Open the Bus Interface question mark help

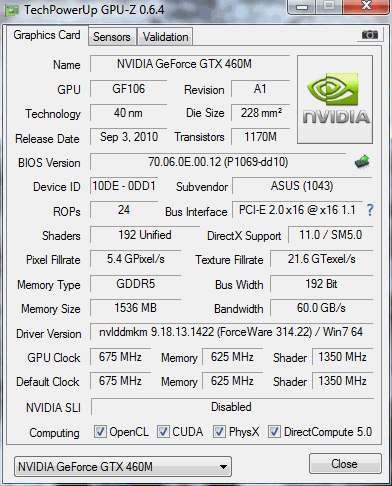pos(370,210)
